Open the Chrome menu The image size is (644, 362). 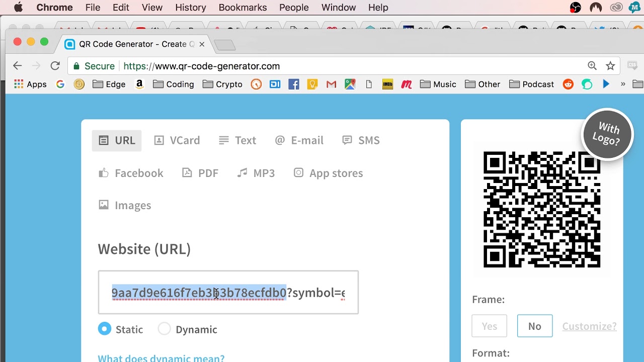(x=55, y=8)
